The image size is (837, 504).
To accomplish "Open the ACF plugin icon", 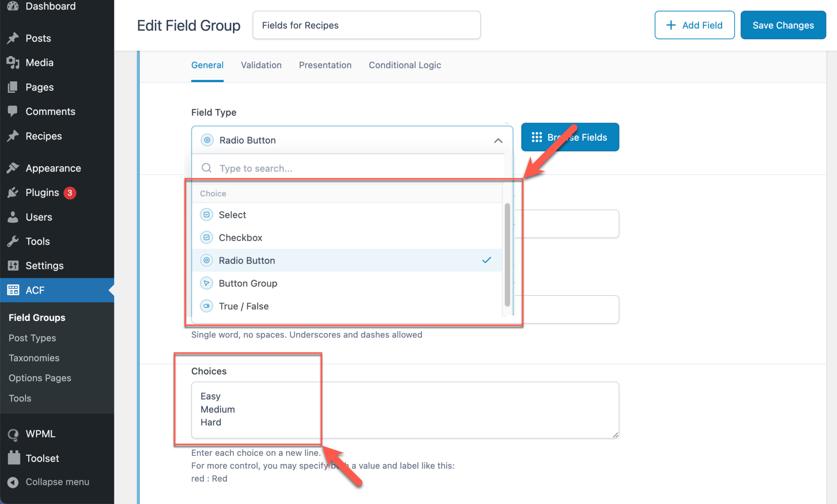I will tap(13, 290).
